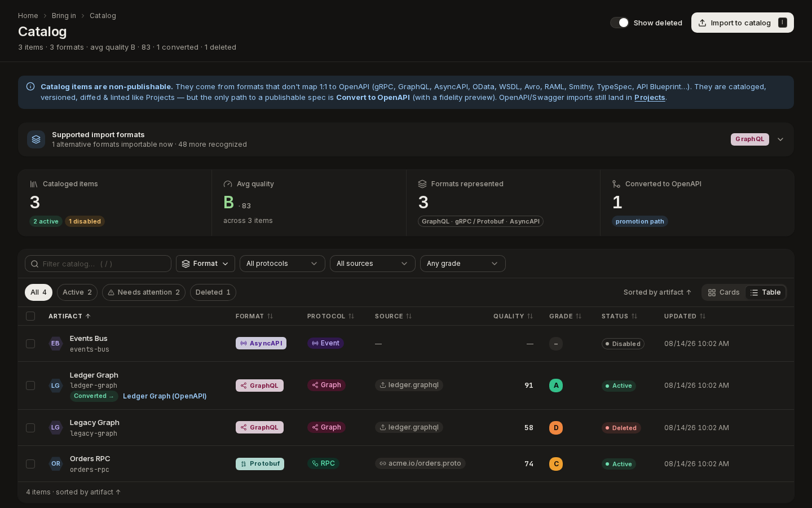812x508 pixels.
Task: Click the 1 disabled pill under Cataloged items
Action: pyautogui.click(x=85, y=221)
